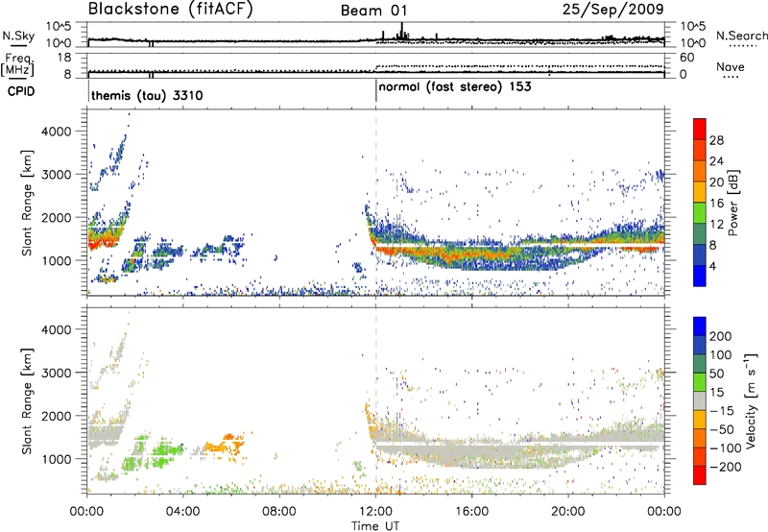Click the CPID boundary marker before "normal"
This screenshot has height=532, width=768.
click(375, 91)
